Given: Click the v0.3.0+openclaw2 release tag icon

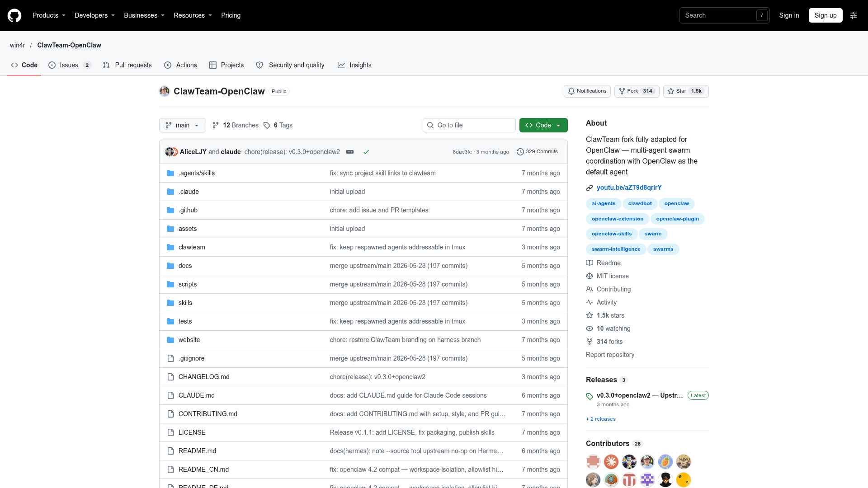Looking at the screenshot, I should pyautogui.click(x=590, y=396).
